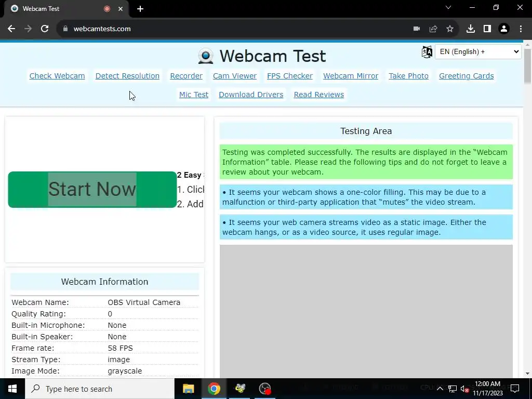Screen dimensions: 532x399
Task: Go to Detect Resolution page
Action: pos(127,76)
